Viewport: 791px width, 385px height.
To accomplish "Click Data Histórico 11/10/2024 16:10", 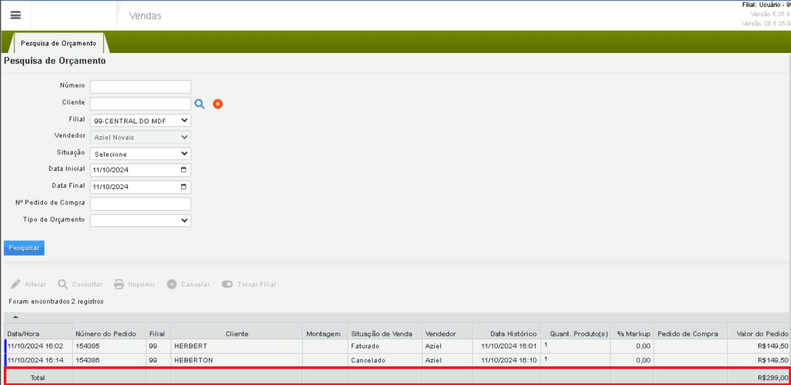I will point(509,361).
